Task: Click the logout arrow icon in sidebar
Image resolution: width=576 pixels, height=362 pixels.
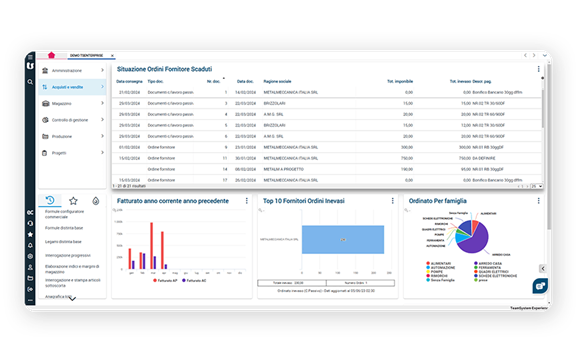Action: [x=30, y=289]
